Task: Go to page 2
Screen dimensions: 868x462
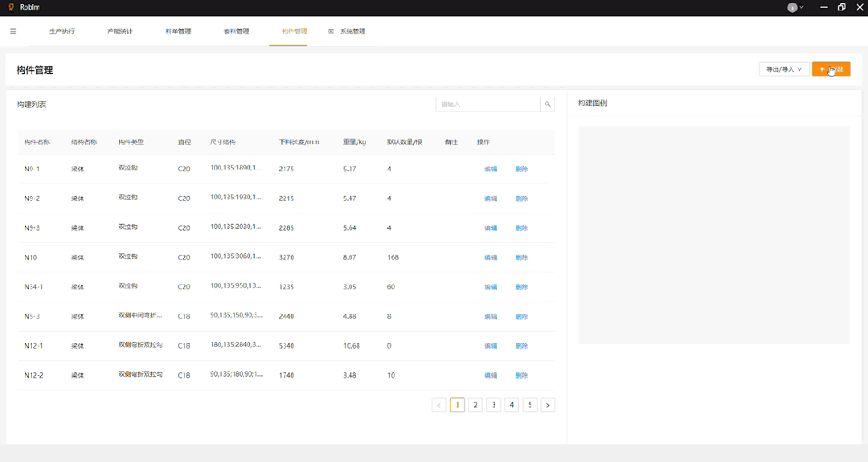Action: pyautogui.click(x=475, y=405)
